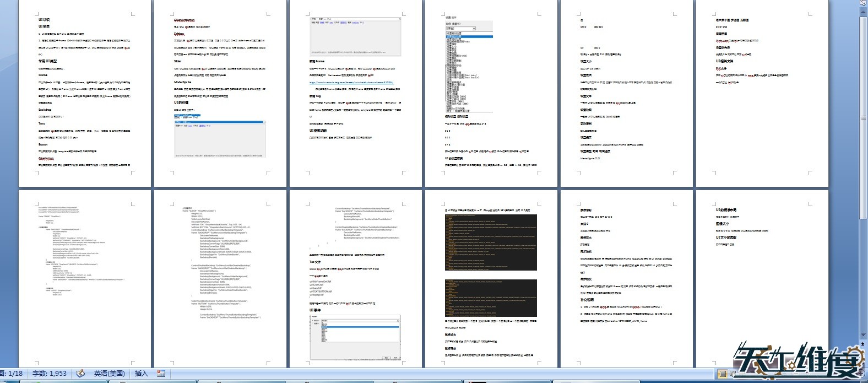
Task: Click the highlighted list screenshot on page four
Action: tap(469, 67)
